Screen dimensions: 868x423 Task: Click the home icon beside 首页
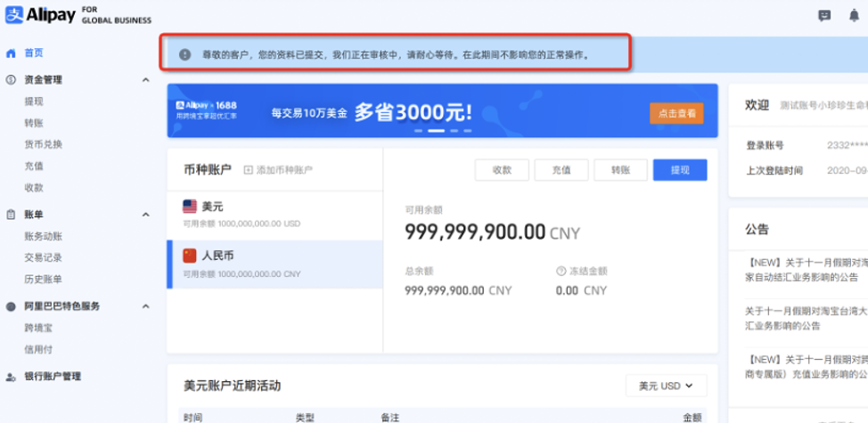pyautogui.click(x=11, y=53)
